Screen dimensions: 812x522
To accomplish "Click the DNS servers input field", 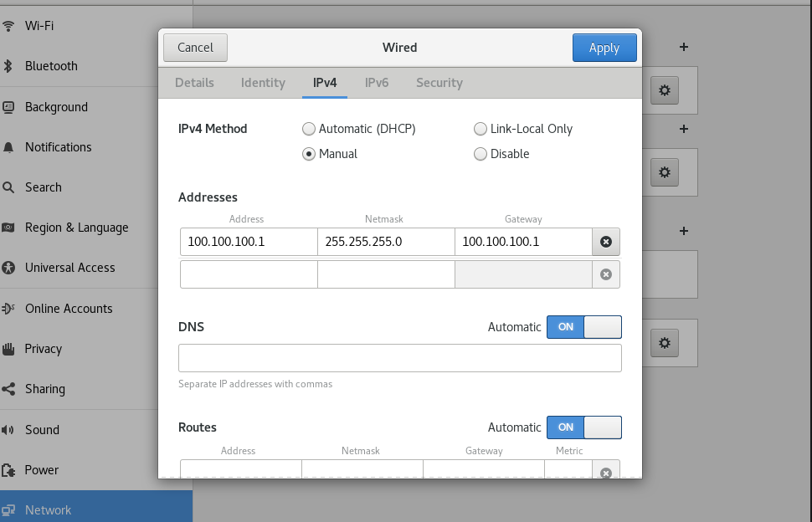I will pyautogui.click(x=400, y=358).
